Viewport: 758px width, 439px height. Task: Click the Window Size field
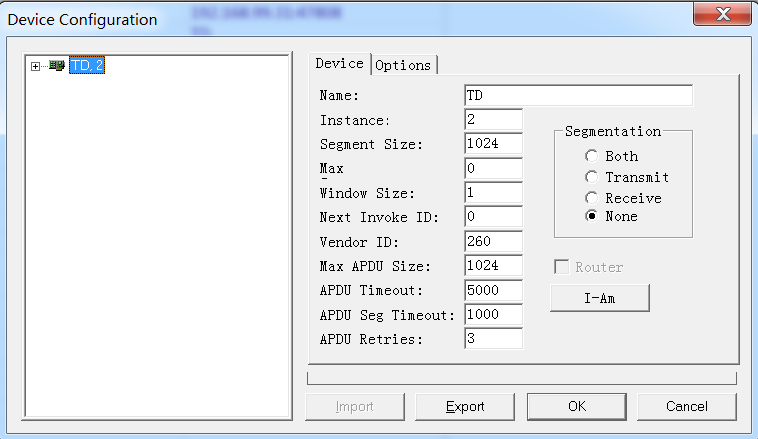[494, 192]
